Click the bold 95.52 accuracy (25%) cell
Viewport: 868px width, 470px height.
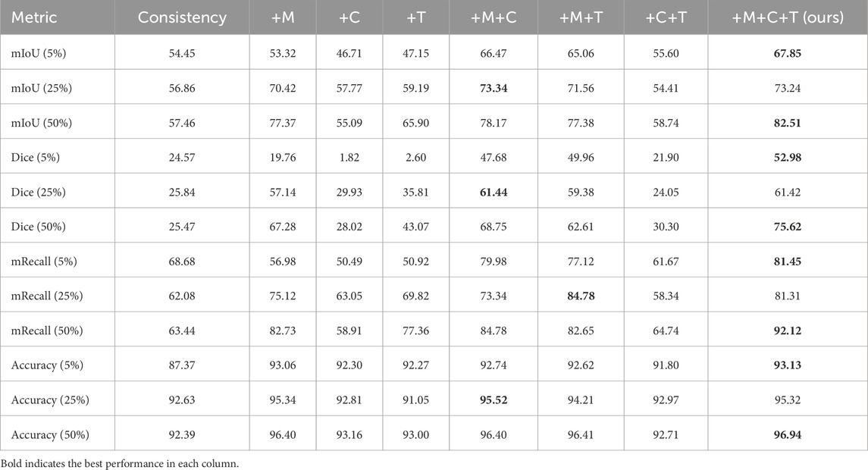(x=494, y=400)
